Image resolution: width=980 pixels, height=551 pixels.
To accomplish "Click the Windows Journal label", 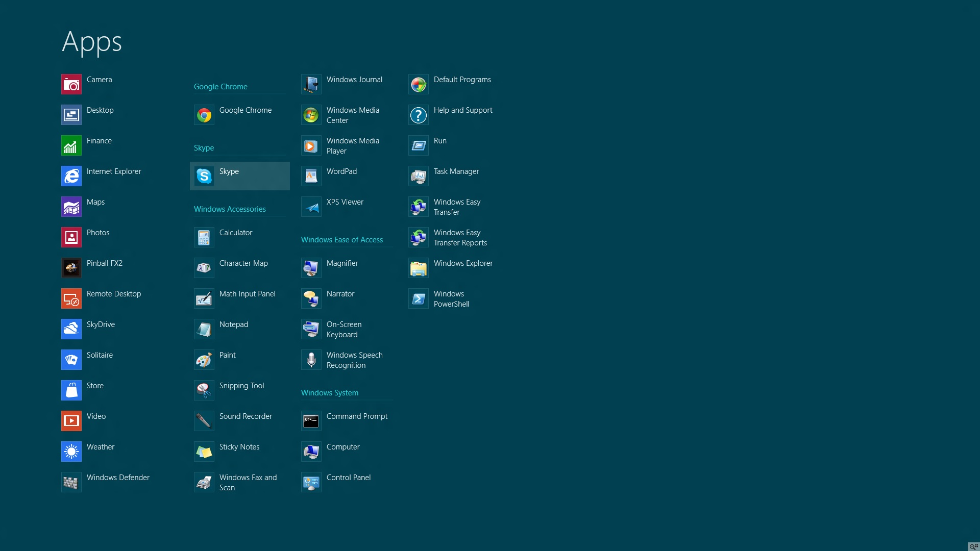I will [354, 80].
